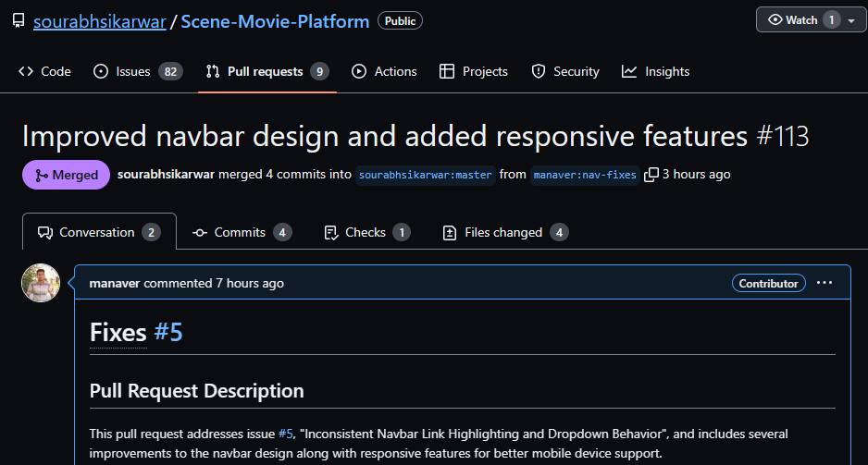Image resolution: width=868 pixels, height=465 pixels.
Task: Click the Insights graph icon
Action: [x=629, y=71]
